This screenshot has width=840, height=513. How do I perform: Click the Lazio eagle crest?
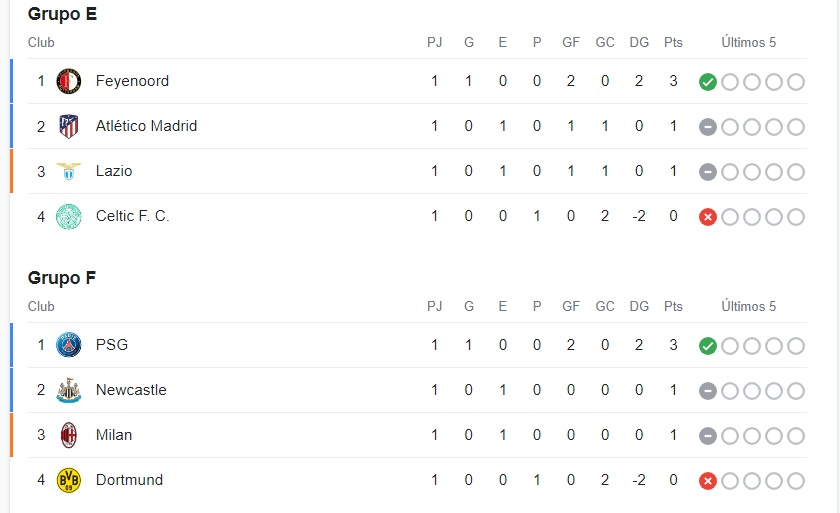(69, 171)
